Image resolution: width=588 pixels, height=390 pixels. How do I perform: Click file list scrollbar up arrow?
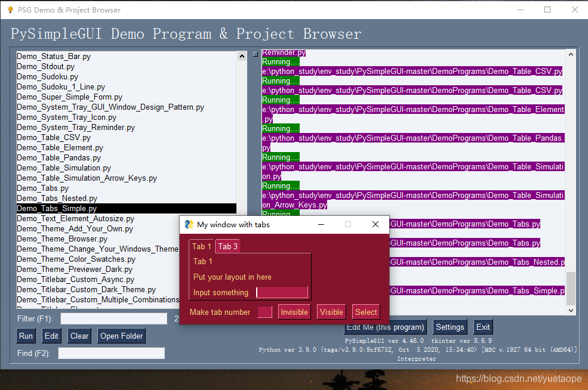(242, 57)
